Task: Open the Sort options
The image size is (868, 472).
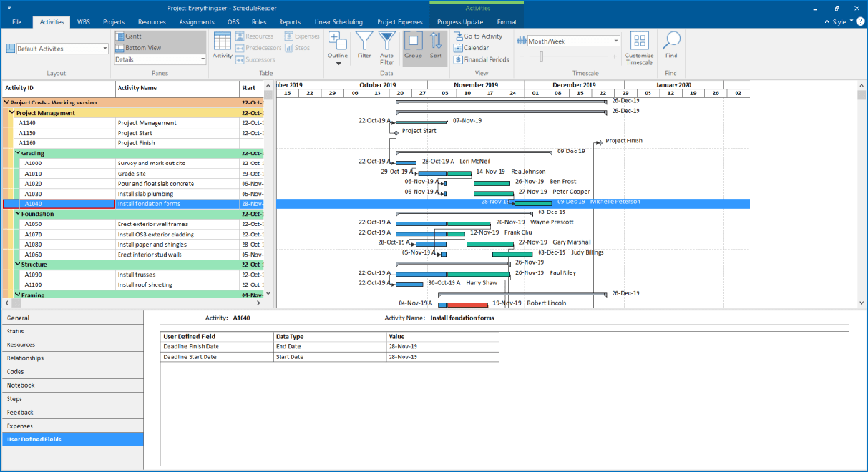Action: (x=435, y=46)
